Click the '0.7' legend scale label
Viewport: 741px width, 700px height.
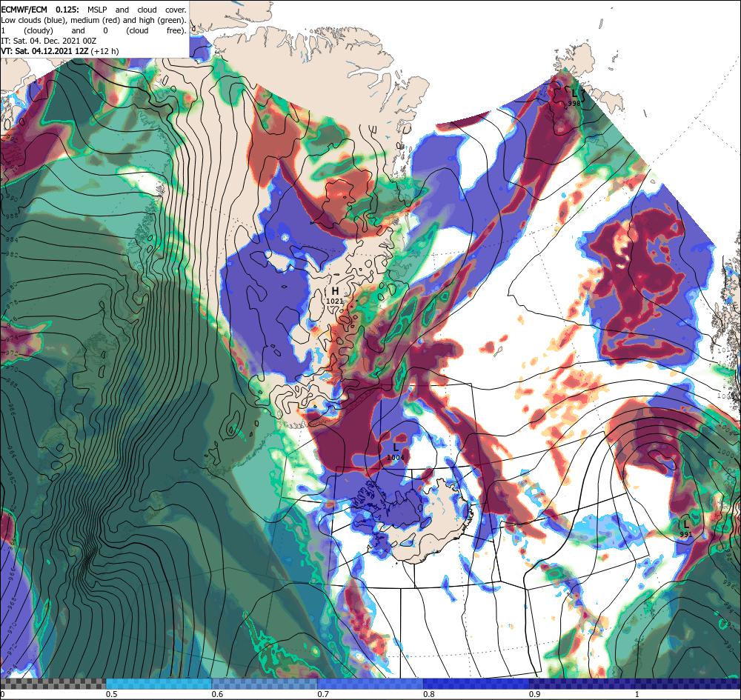click(x=323, y=694)
